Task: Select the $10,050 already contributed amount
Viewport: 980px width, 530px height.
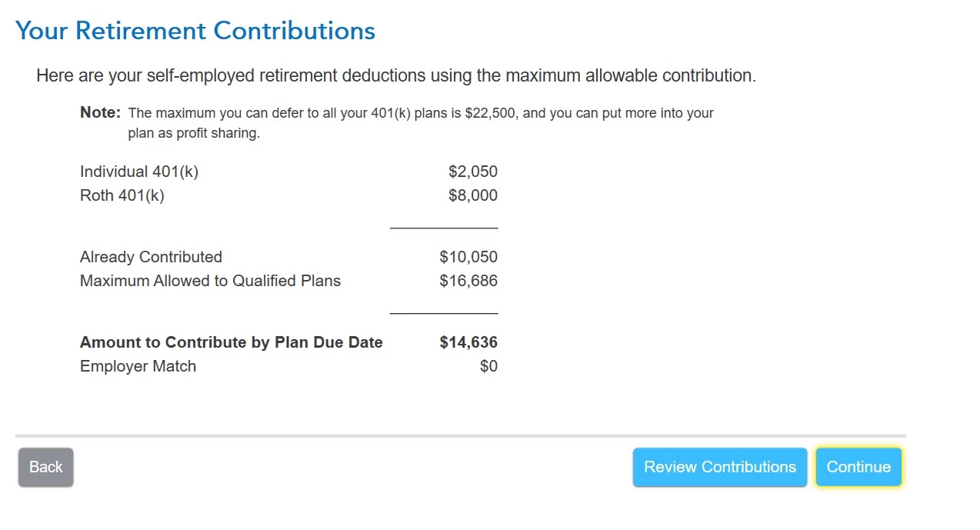Action: click(468, 257)
